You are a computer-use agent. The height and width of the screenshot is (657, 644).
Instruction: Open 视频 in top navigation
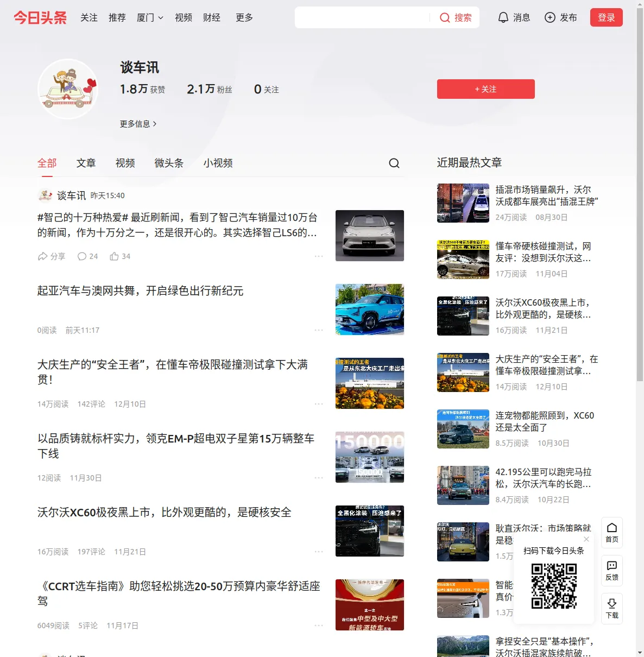pos(184,18)
